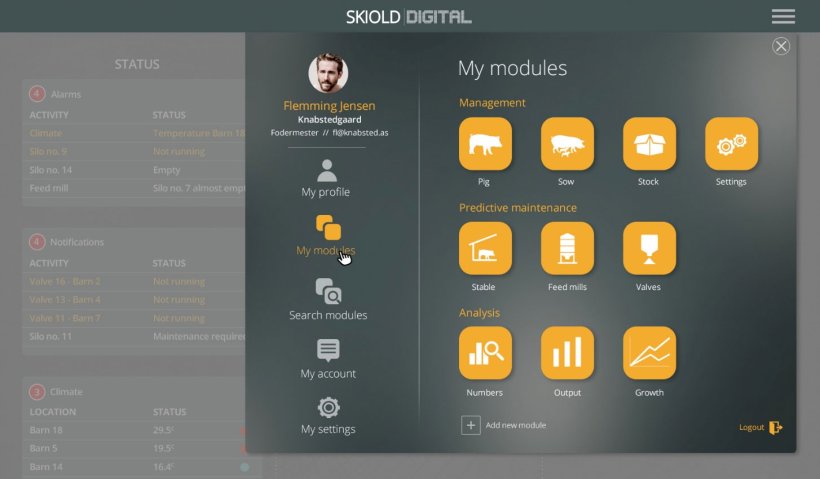Click the Logout door icon
This screenshot has height=479, width=820.
tap(776, 427)
